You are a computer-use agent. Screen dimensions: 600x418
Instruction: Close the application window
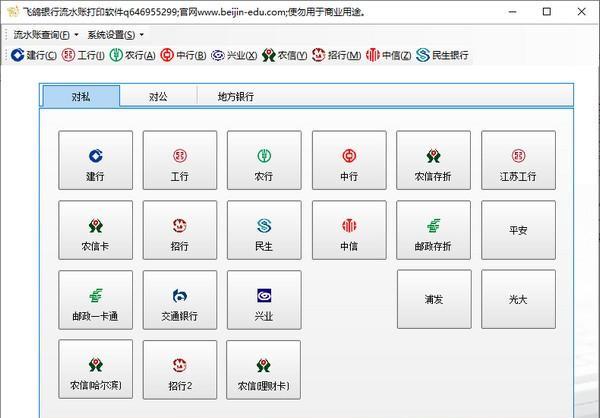pyautogui.click(x=582, y=12)
